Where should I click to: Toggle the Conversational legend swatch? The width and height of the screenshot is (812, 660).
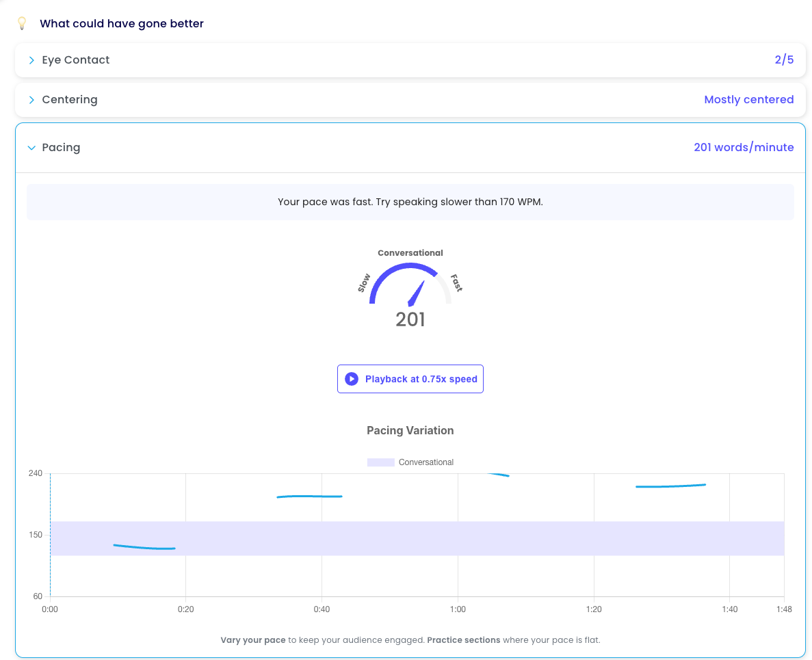(380, 462)
